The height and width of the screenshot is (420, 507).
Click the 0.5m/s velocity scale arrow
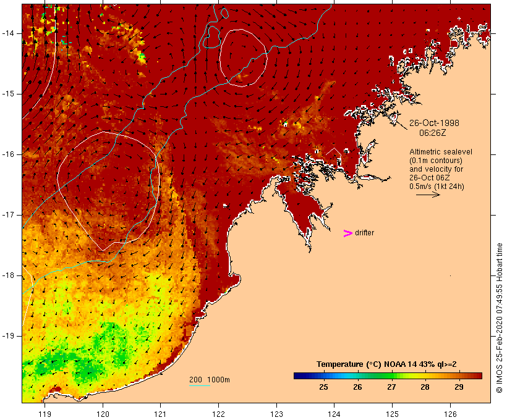pos(428,195)
